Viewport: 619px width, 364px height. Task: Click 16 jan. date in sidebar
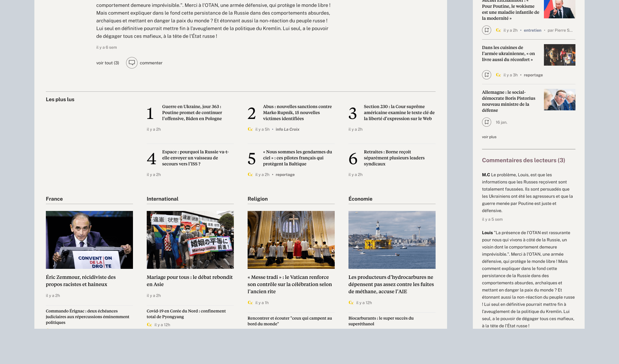pos(502,122)
